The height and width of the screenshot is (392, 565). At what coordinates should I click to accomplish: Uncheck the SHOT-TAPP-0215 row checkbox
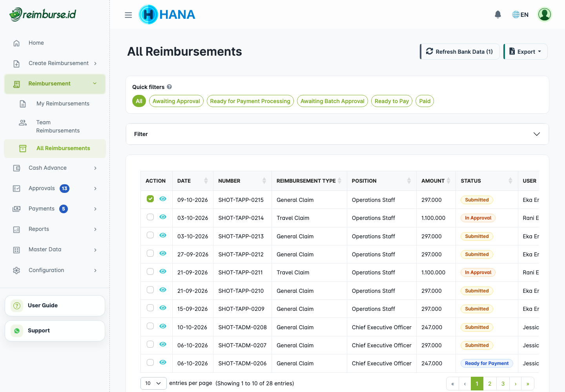(x=150, y=199)
